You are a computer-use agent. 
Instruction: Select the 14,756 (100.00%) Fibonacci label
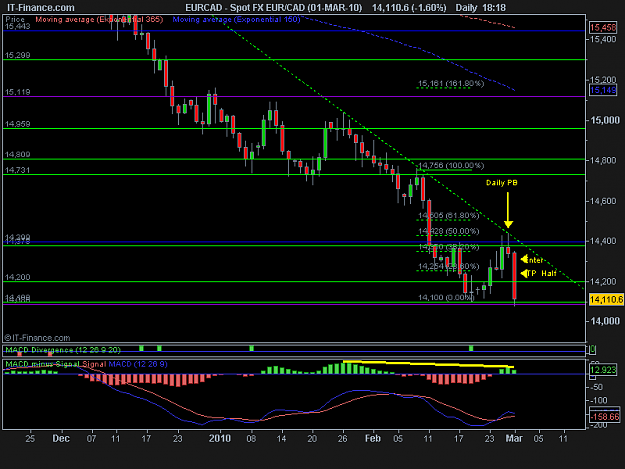pos(450,165)
